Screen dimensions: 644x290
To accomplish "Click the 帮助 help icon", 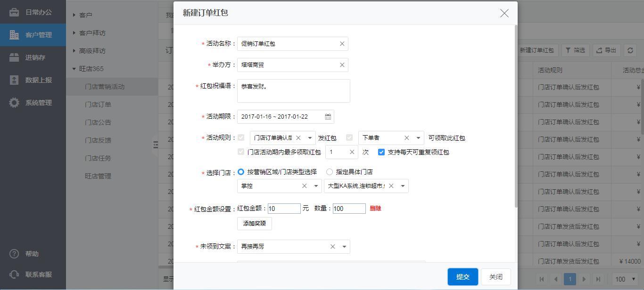I will [x=14, y=254].
